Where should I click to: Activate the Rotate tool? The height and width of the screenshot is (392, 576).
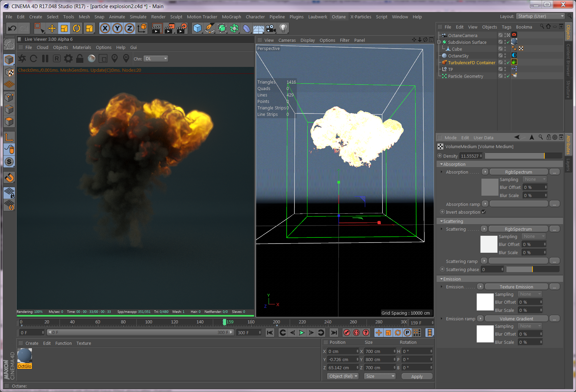point(77,29)
